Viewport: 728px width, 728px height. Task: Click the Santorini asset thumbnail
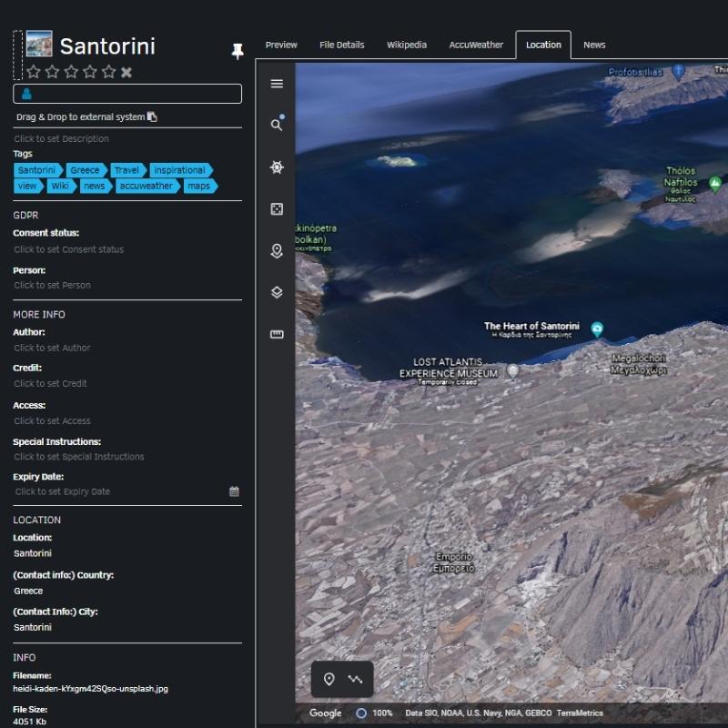point(39,44)
